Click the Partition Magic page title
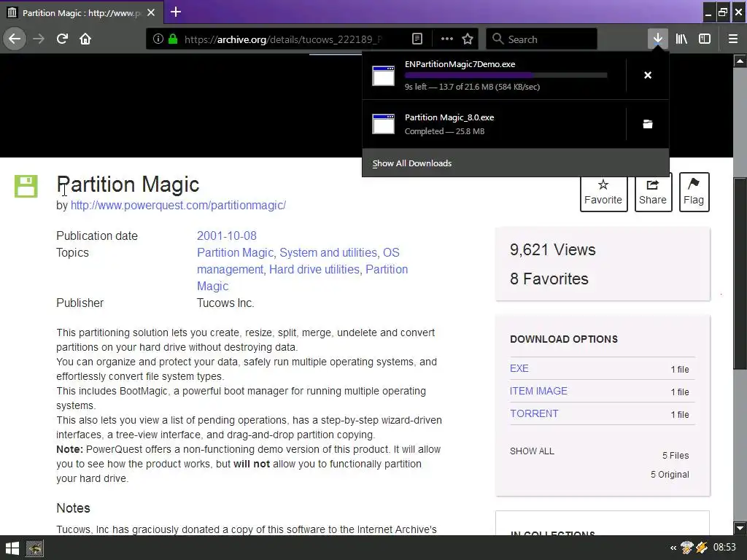Viewport: 747px width, 560px height. pos(128,184)
